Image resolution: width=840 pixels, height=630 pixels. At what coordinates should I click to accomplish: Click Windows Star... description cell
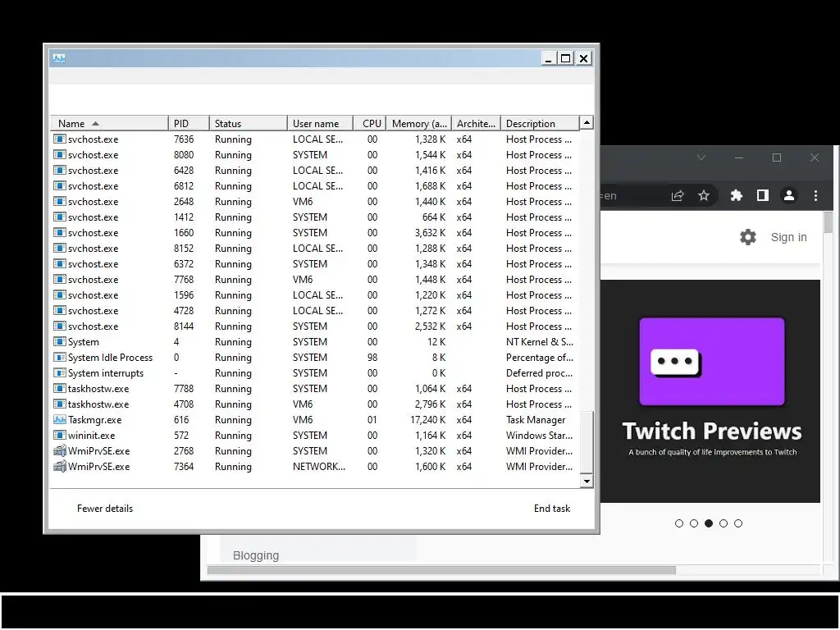tap(540, 435)
